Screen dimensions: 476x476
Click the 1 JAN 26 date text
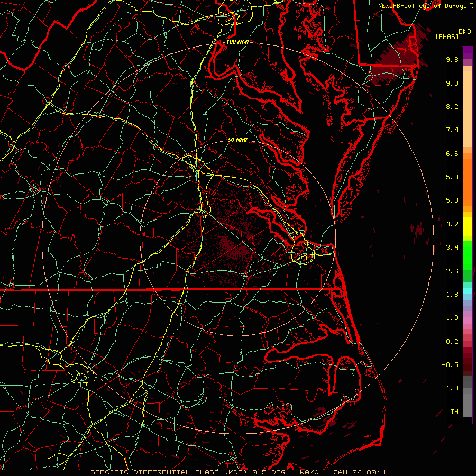coord(342,472)
